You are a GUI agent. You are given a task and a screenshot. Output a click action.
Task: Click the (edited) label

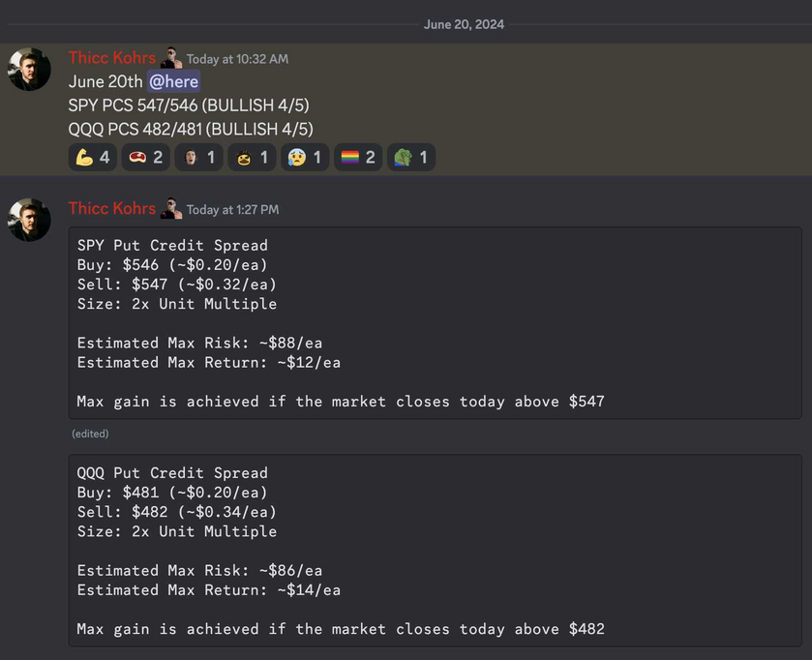[90, 434]
